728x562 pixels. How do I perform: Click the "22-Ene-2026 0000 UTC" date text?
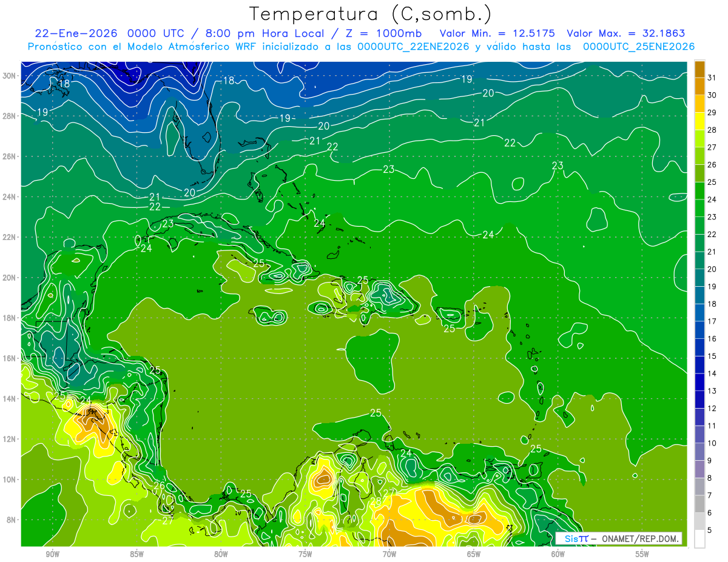(108, 33)
